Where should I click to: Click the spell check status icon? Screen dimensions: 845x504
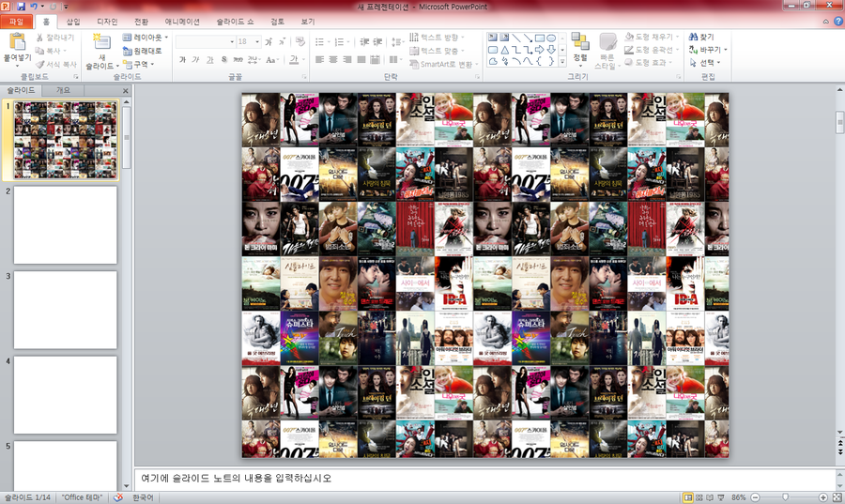(118, 497)
